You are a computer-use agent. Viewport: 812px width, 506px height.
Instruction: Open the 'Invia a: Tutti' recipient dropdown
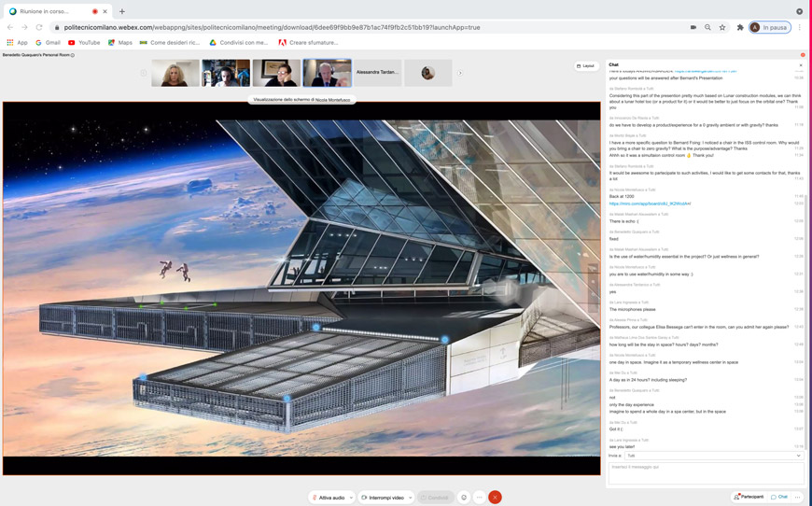[x=713, y=456]
